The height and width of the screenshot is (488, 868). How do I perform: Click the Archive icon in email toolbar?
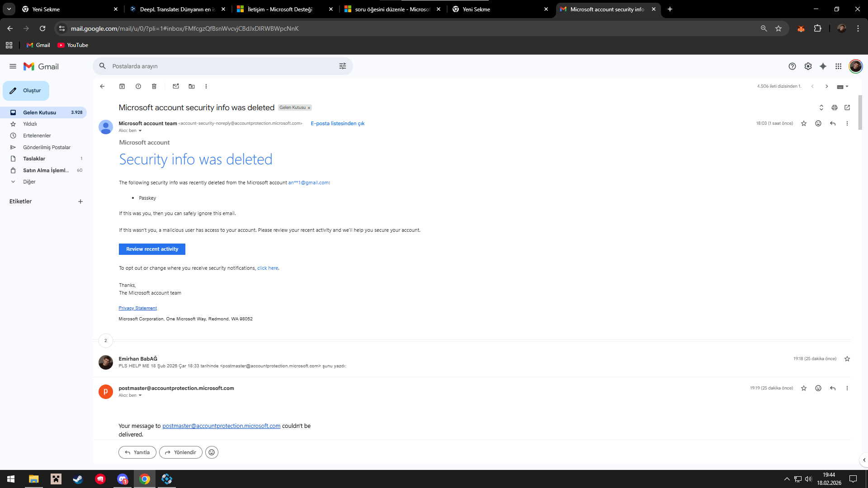click(x=122, y=86)
